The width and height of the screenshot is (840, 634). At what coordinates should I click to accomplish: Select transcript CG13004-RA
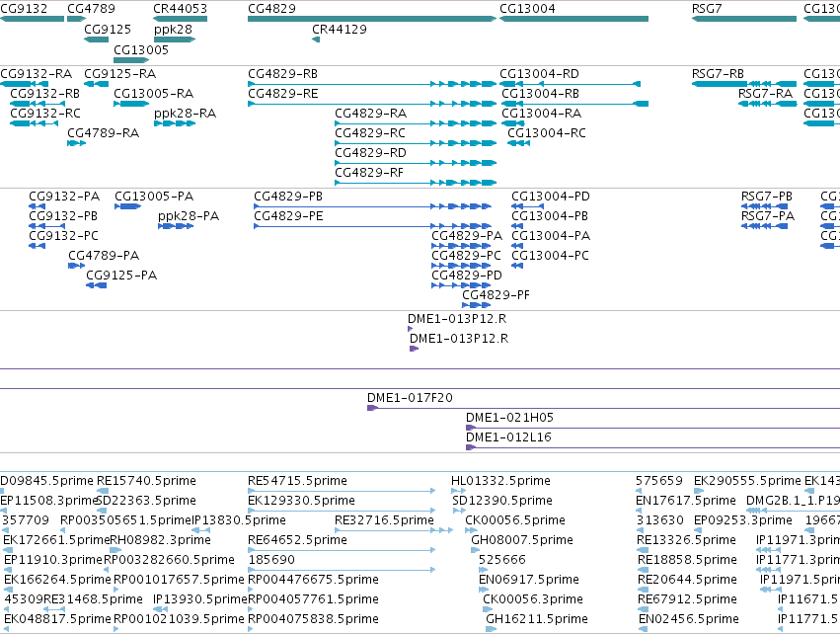point(542,114)
